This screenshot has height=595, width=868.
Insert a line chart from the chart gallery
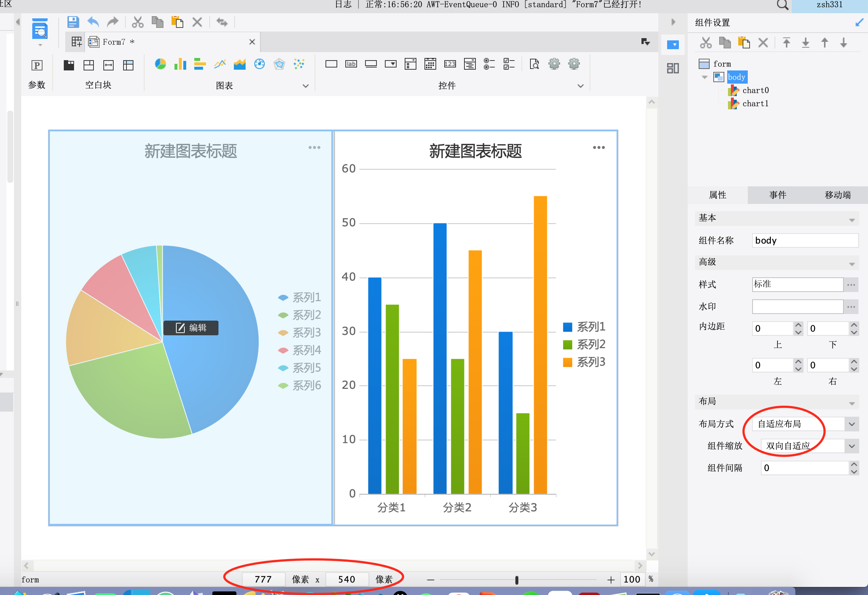220,64
